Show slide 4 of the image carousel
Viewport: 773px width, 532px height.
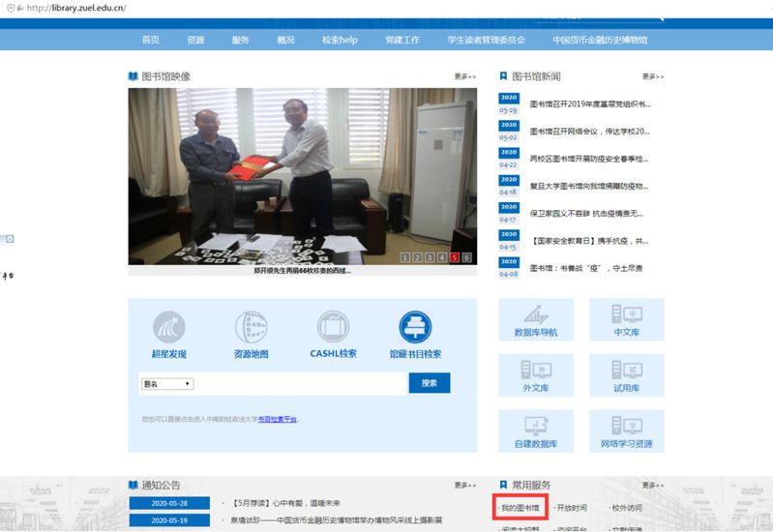click(442, 257)
